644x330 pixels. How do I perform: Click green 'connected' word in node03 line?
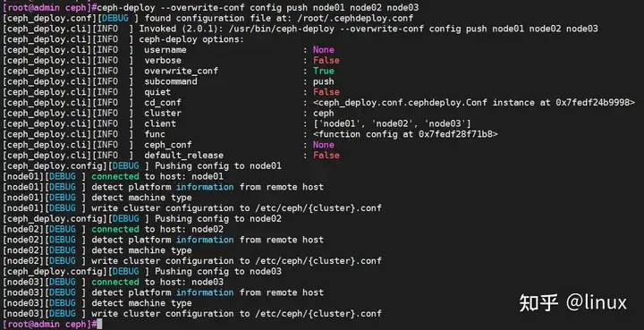(x=115, y=282)
